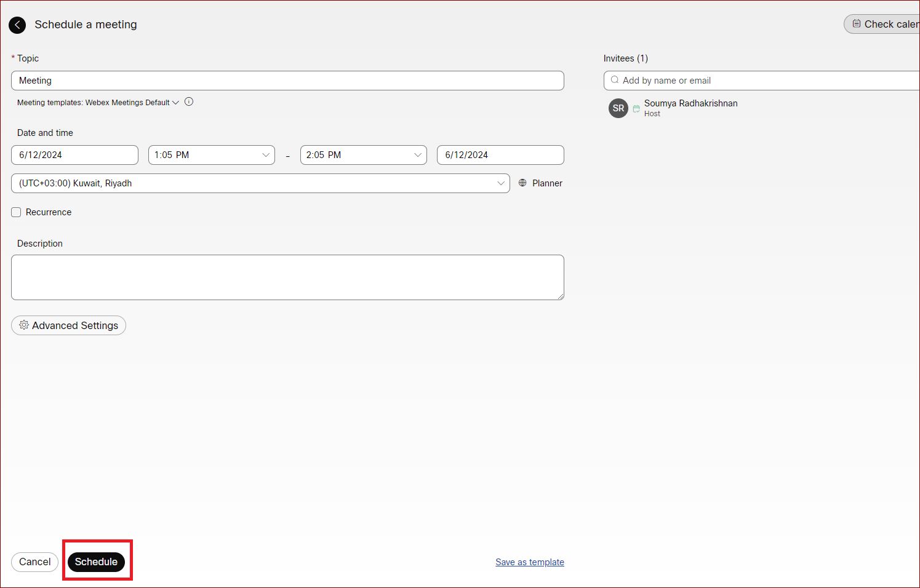Click the Invitees (1) heading

[x=625, y=58]
